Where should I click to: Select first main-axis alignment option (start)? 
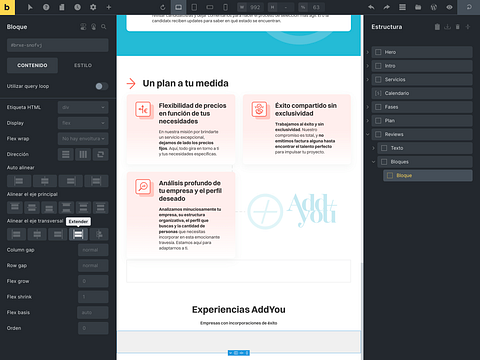pyautogui.click(x=15, y=207)
